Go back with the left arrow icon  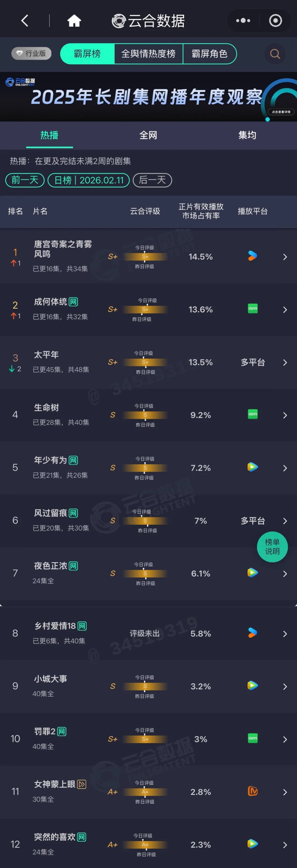[x=25, y=21]
